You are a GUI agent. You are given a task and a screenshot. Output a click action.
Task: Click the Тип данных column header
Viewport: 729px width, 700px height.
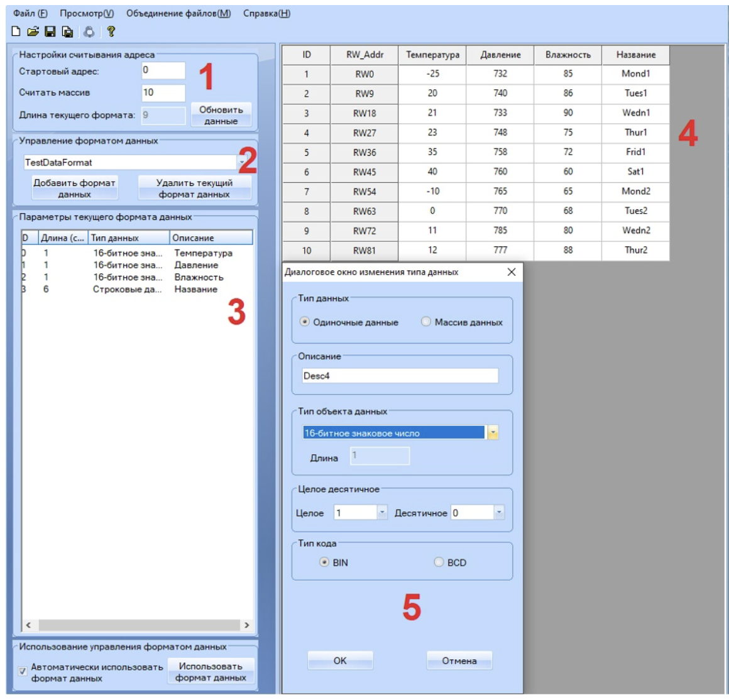pos(128,238)
